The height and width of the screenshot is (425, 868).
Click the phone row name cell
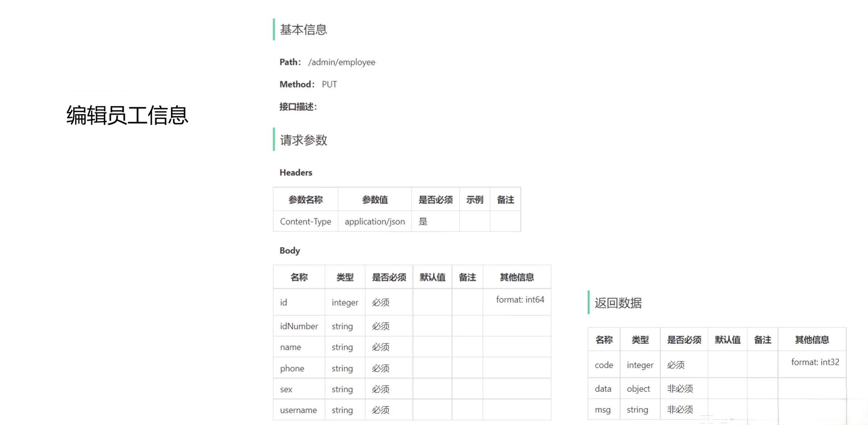click(292, 368)
